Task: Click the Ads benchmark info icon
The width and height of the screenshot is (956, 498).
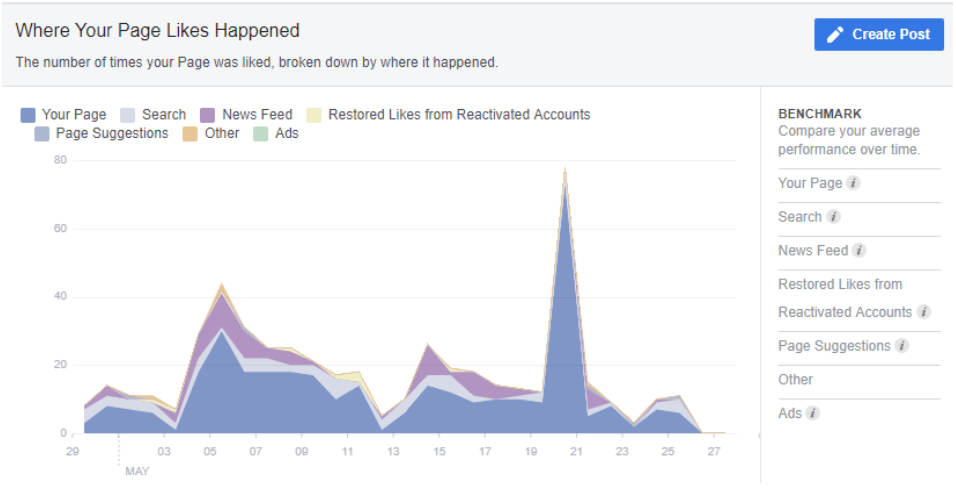Action: coord(812,413)
